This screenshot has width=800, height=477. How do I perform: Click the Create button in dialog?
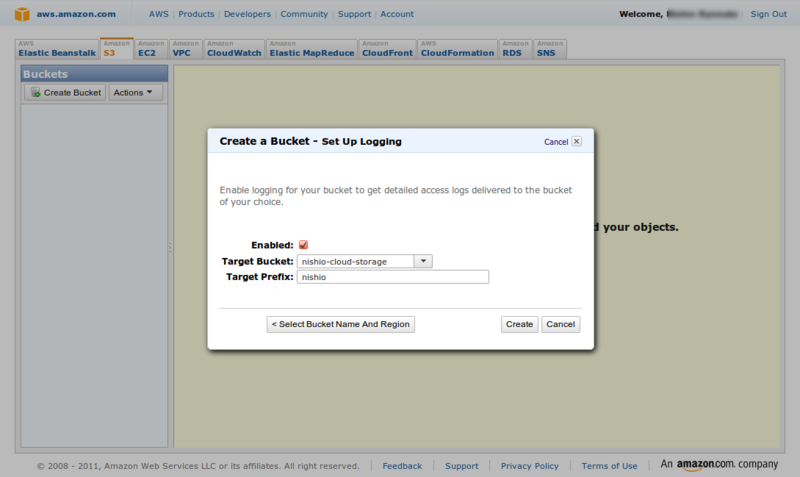519,324
